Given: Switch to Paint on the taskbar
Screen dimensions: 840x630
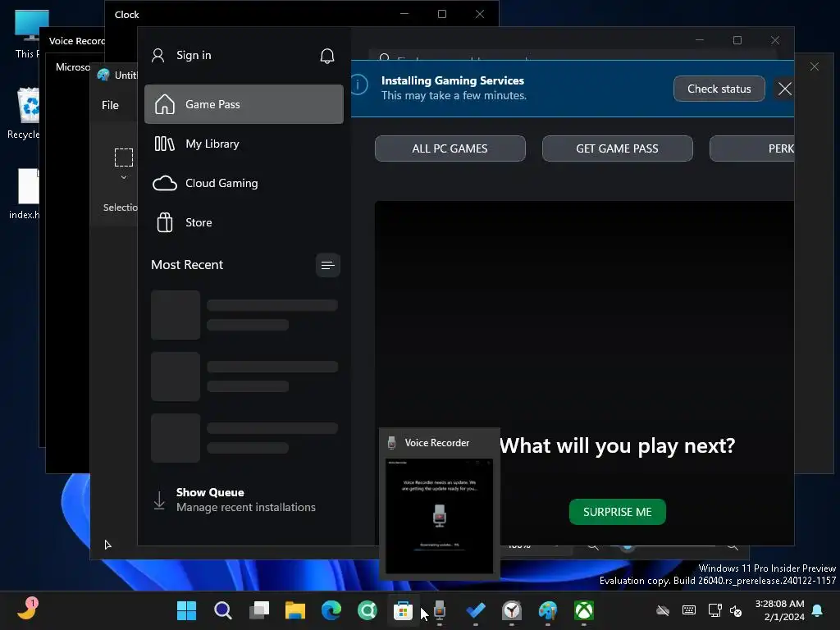Looking at the screenshot, I should pyautogui.click(x=547, y=610).
